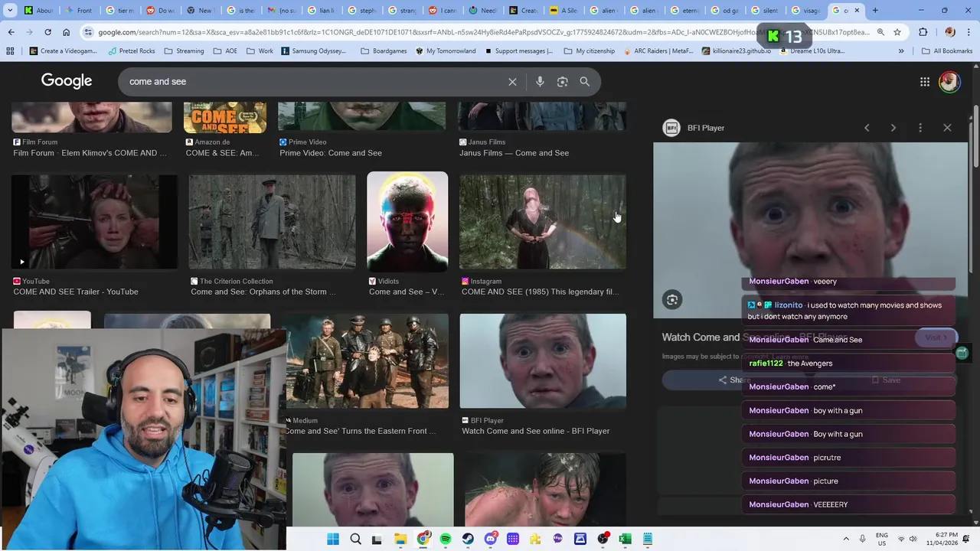This screenshot has width=980, height=551.
Task: Switch to the "eterni" browser tab
Action: tap(685, 11)
